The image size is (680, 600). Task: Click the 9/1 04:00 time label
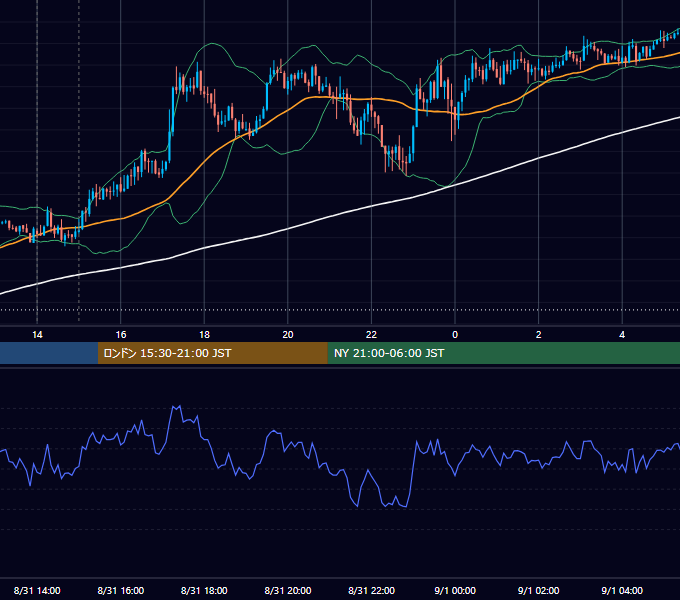pos(622,590)
